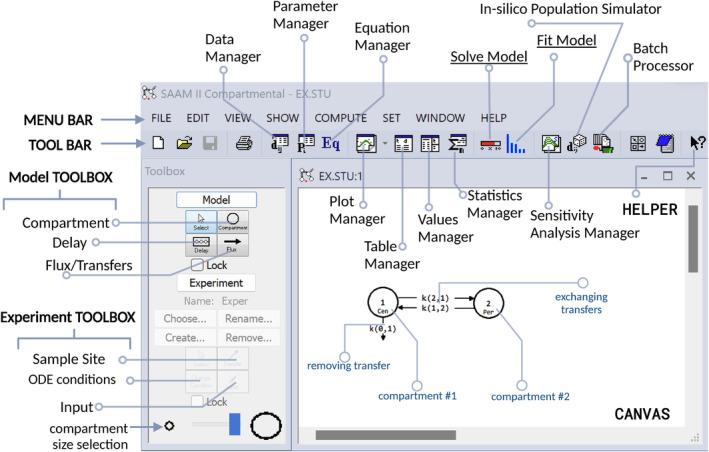The width and height of the screenshot is (709, 452).
Task: Open the Sensitivity Analysis Manager icon
Action: pos(550,144)
